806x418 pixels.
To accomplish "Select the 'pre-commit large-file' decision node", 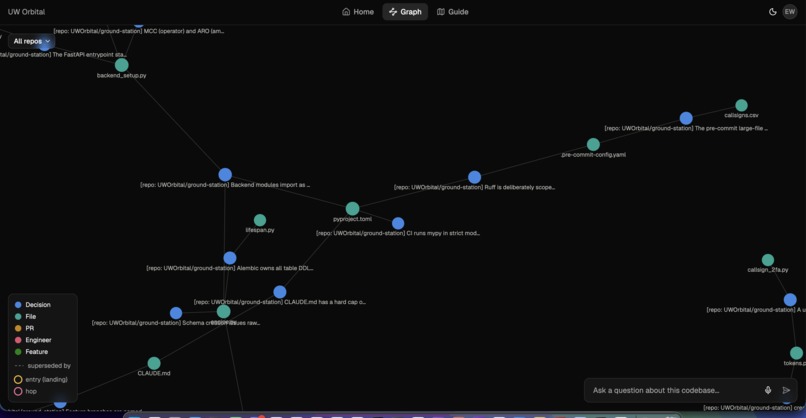I will point(686,118).
